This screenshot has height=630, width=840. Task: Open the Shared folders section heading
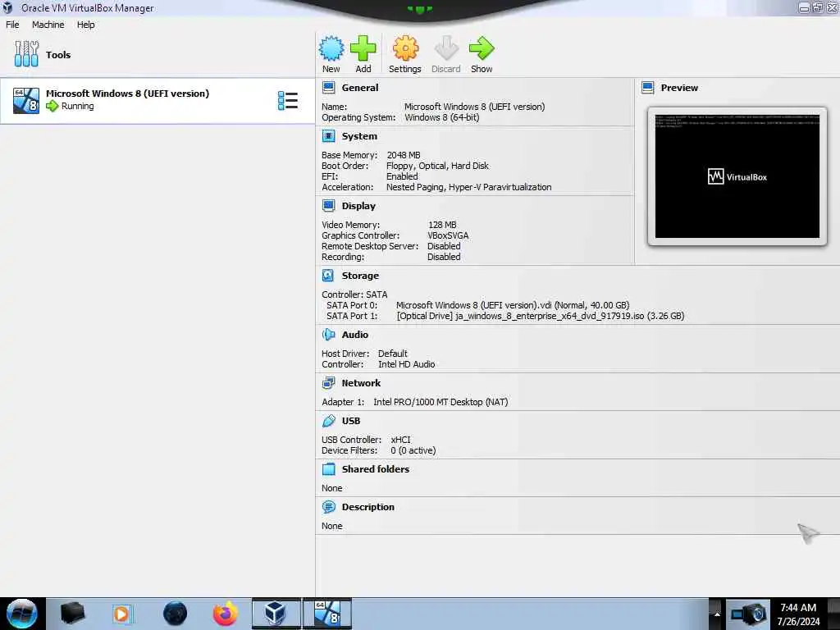[376, 468]
